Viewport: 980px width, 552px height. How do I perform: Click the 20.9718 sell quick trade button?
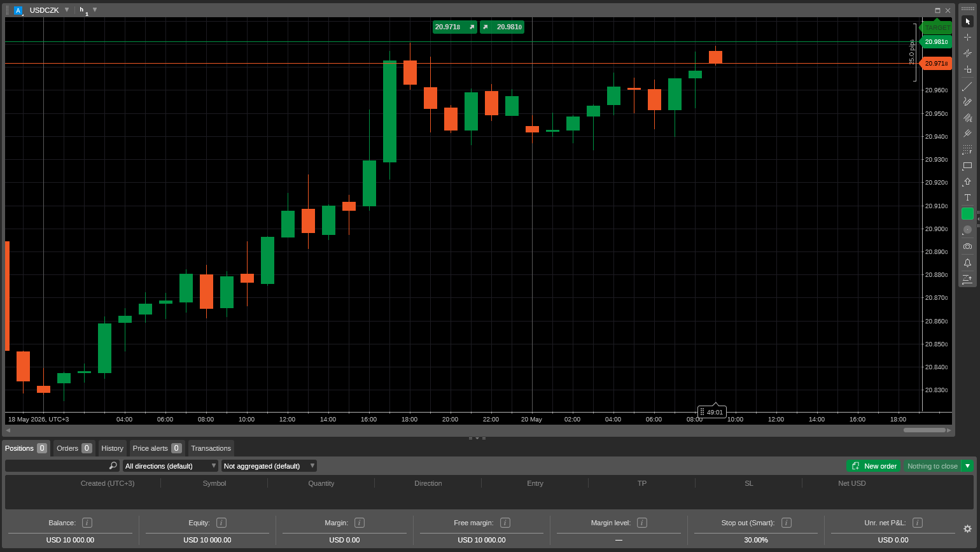click(x=454, y=27)
